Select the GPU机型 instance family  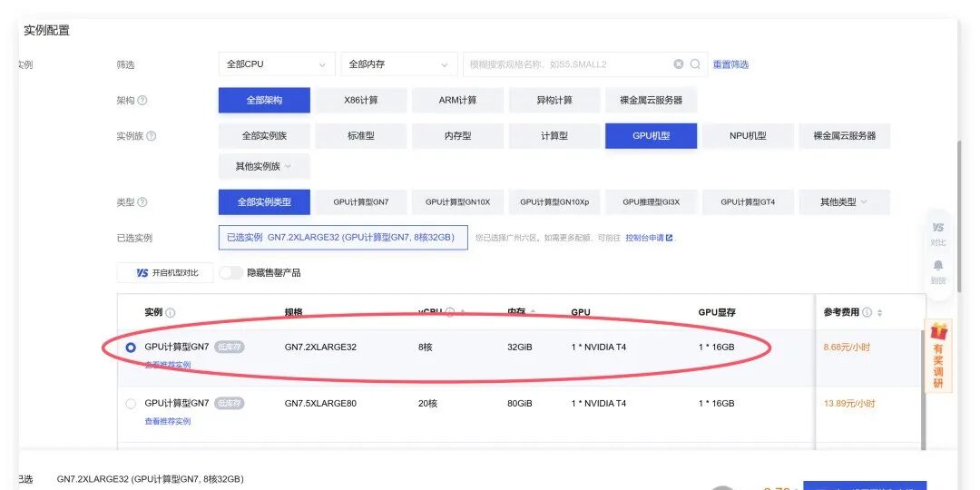click(652, 136)
